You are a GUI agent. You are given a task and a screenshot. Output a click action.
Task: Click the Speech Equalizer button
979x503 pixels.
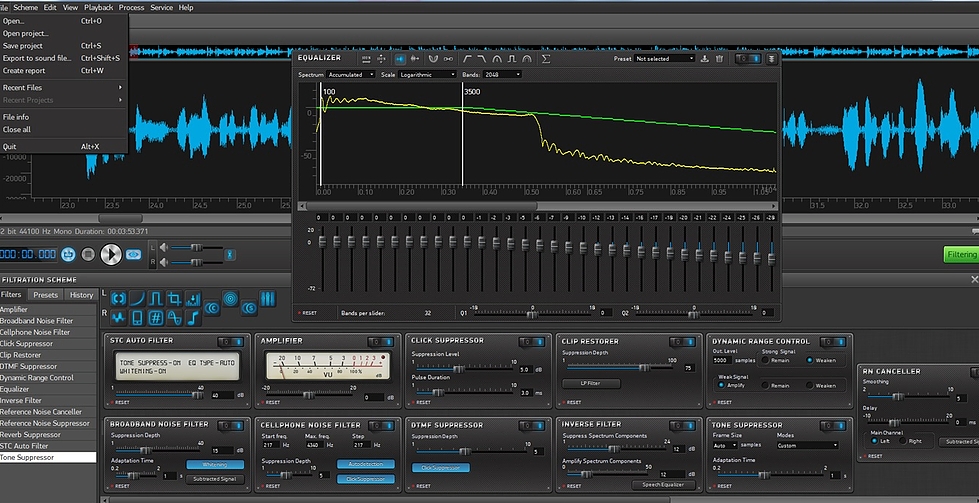coord(664,485)
